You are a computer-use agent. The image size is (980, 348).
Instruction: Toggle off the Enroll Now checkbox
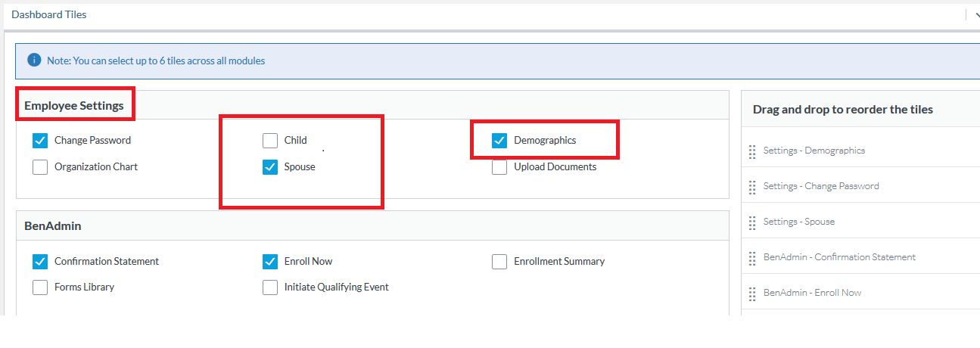click(270, 262)
